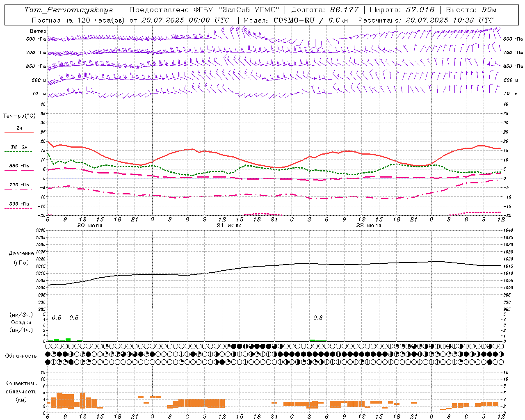Click the Осадки panel label
525x420 pixels.
pyautogui.click(x=21, y=322)
